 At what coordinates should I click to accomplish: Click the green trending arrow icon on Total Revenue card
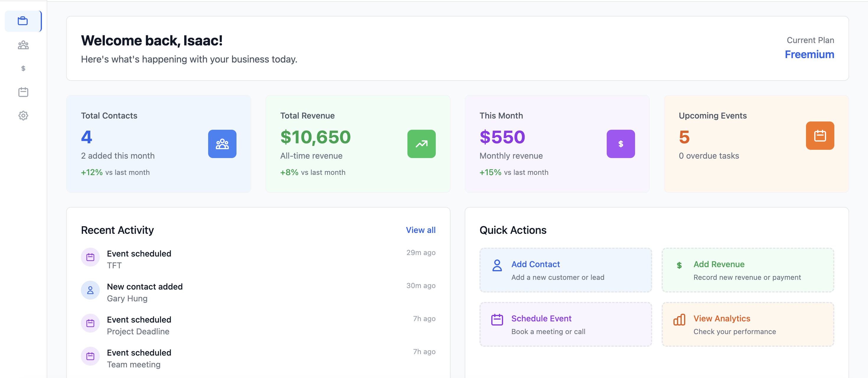[x=421, y=144]
